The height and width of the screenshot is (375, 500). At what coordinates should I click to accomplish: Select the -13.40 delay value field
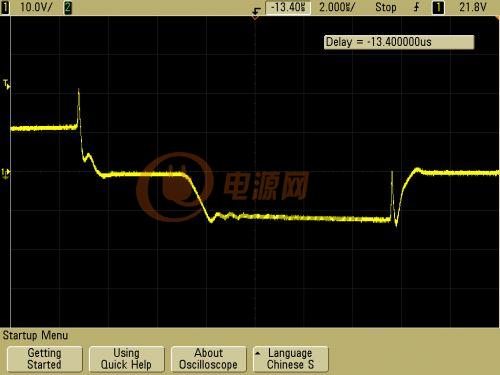tap(288, 7)
